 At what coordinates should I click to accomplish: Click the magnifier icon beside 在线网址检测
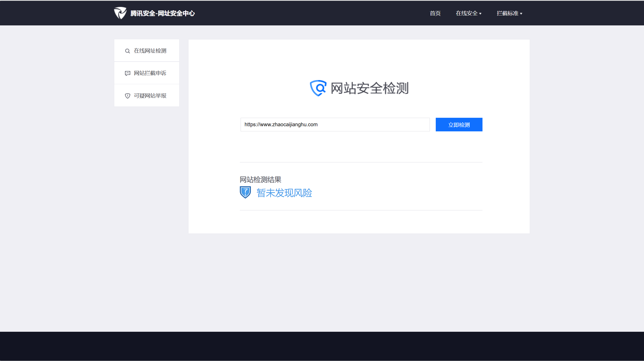coord(127,51)
